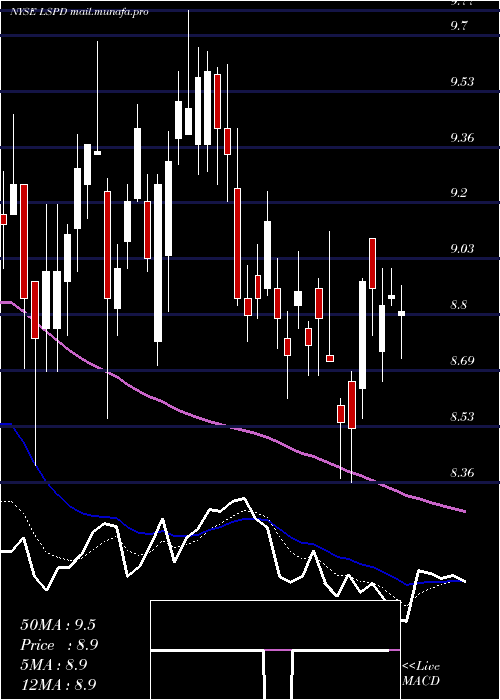Viewport: 500px width, 700px height.
Task: Click the MACD histogram panel box
Action: point(275,650)
